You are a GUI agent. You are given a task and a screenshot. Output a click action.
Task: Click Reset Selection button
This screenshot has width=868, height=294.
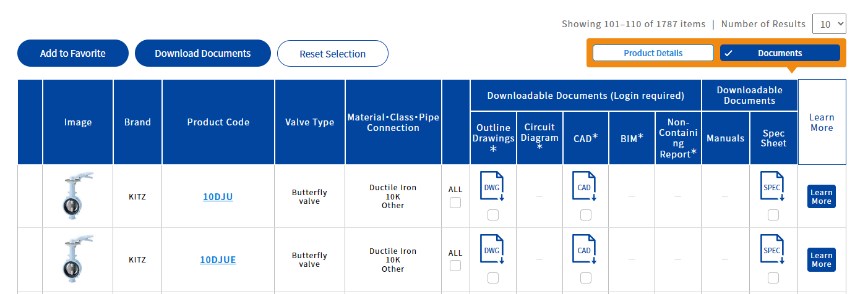click(332, 53)
